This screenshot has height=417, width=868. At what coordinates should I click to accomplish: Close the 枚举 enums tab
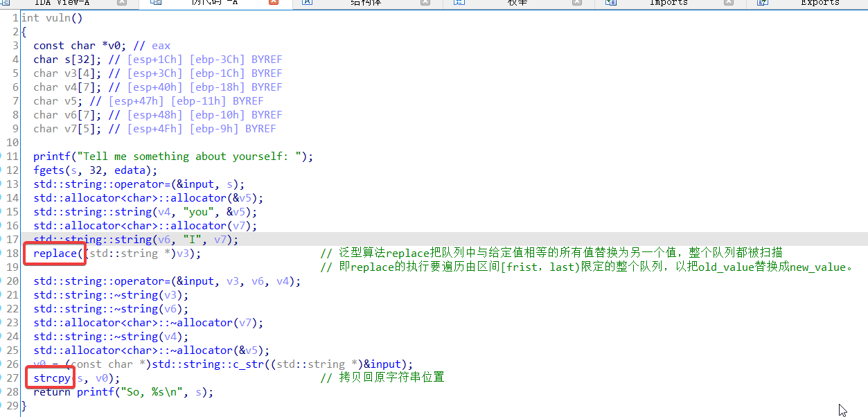(577, 3)
